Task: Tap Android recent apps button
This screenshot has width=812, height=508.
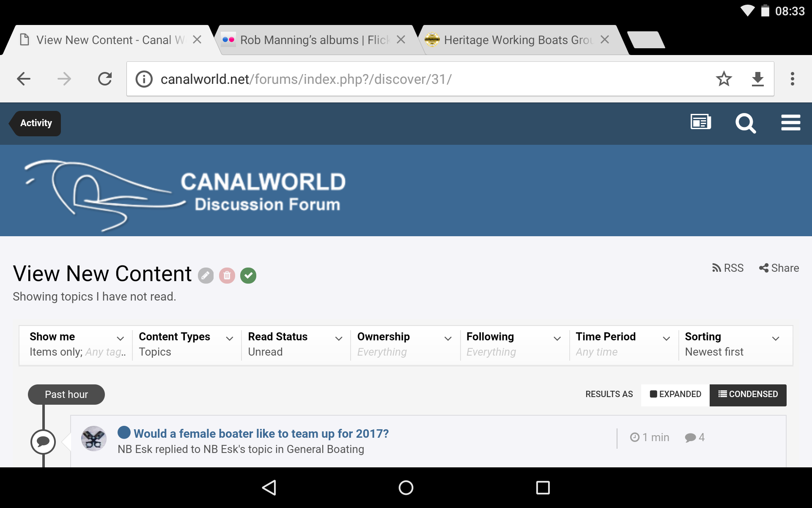Action: click(543, 488)
